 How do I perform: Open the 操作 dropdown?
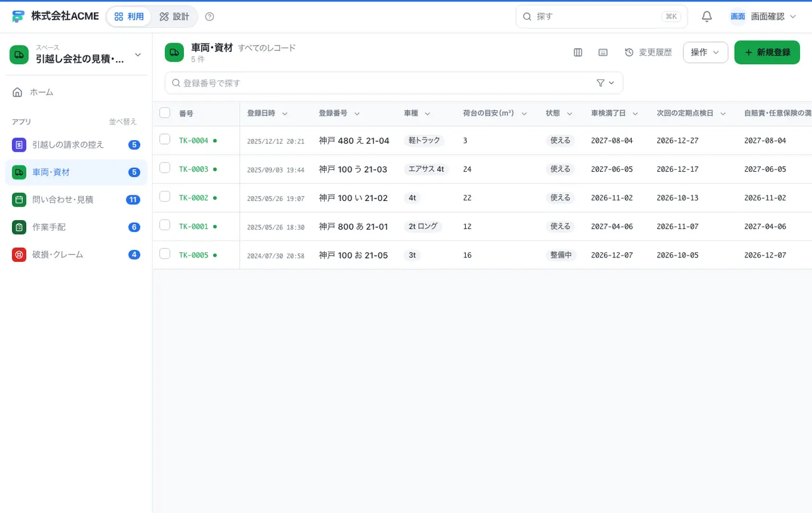705,53
